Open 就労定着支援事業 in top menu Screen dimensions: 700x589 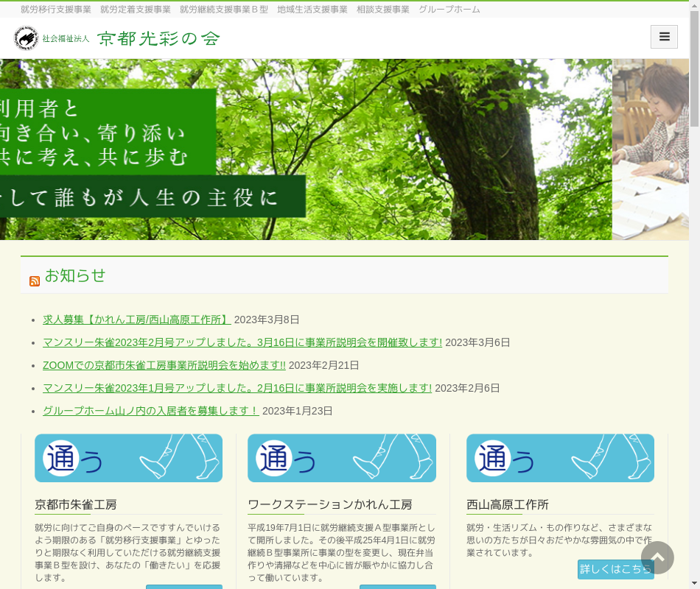pyautogui.click(x=136, y=10)
